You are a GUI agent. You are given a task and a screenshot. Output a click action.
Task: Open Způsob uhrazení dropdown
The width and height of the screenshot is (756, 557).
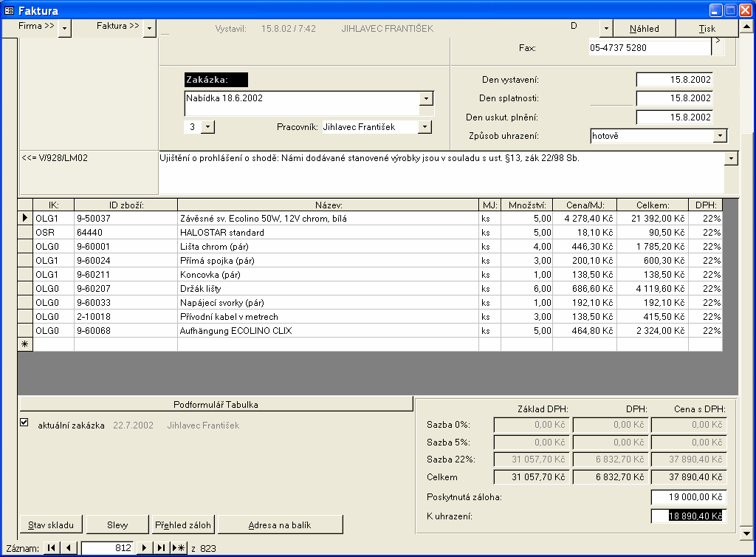point(720,136)
